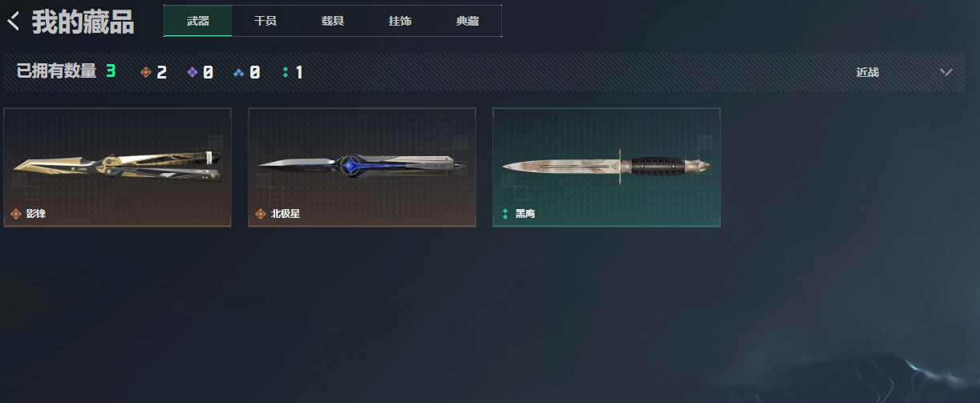This screenshot has width=980, height=403.
Task: Open the 挂饰 tab
Action: pos(400,21)
